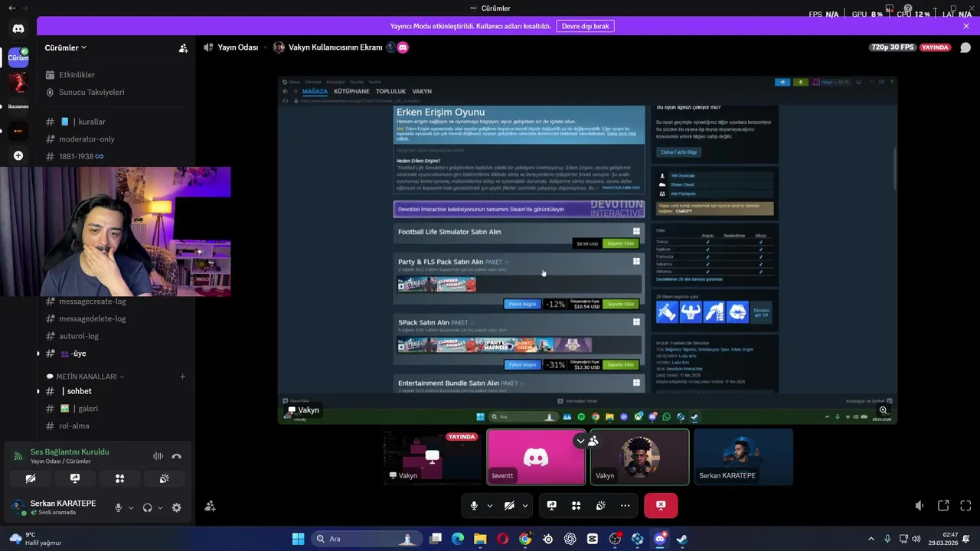Enter fullscreen for the stream

(x=965, y=506)
